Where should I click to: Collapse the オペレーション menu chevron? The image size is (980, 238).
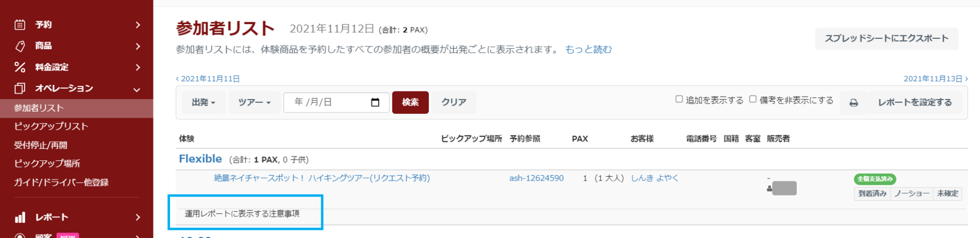pos(137,89)
